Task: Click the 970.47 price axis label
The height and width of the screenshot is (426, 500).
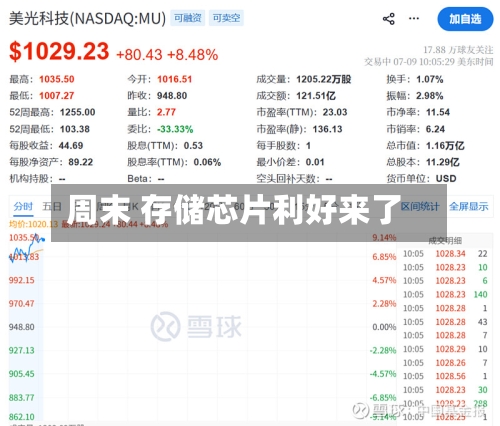Action: click(22, 304)
